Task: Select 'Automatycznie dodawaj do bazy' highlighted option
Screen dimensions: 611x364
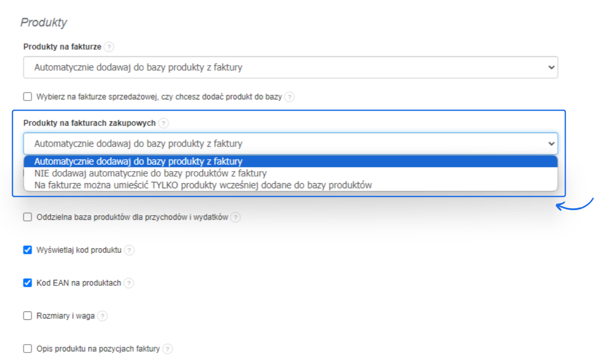Action: 138,162
